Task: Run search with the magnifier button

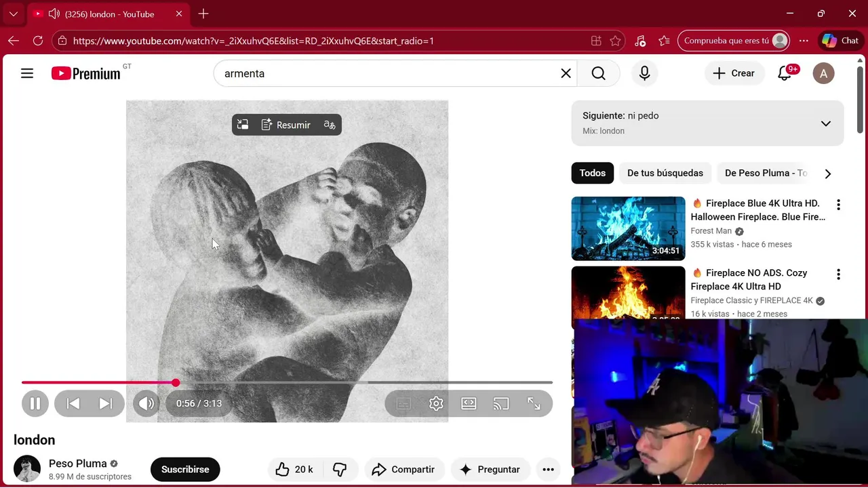Action: [598, 73]
